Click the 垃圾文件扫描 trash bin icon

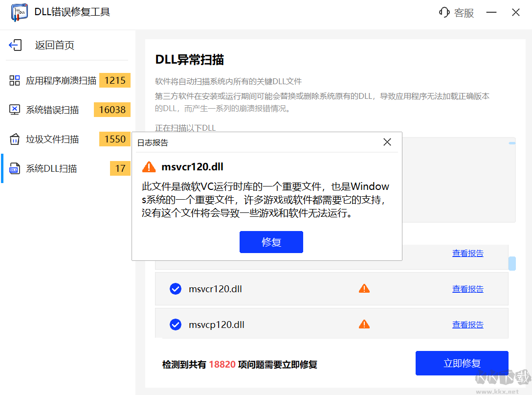(14, 139)
